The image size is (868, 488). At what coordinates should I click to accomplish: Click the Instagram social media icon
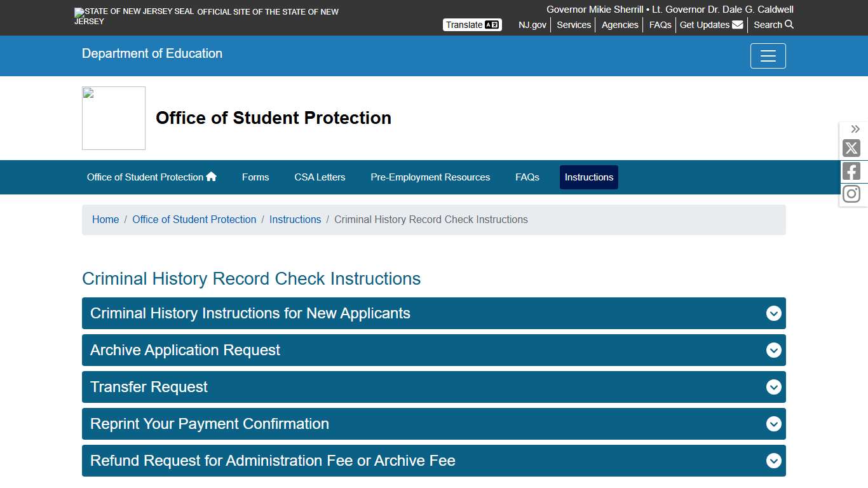click(x=851, y=193)
